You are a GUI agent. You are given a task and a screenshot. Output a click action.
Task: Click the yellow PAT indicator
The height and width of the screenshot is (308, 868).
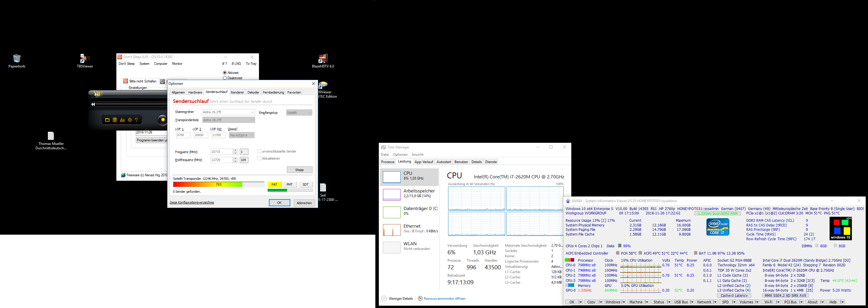[274, 184]
